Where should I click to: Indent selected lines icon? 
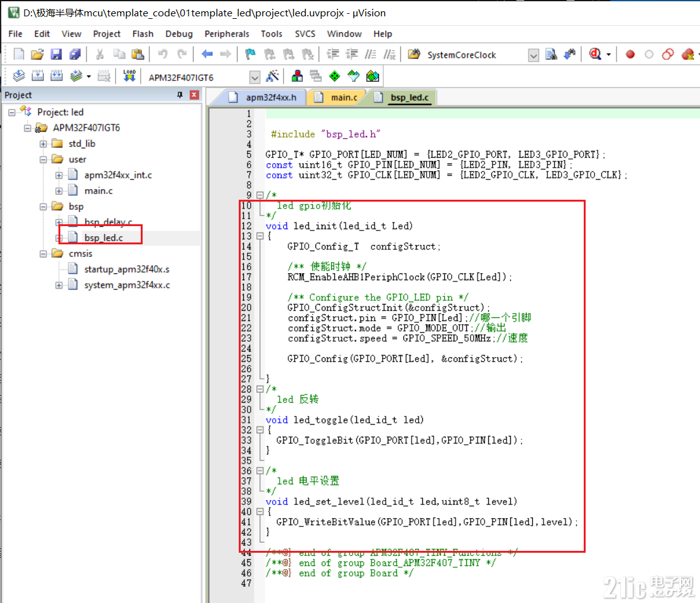click(x=332, y=55)
